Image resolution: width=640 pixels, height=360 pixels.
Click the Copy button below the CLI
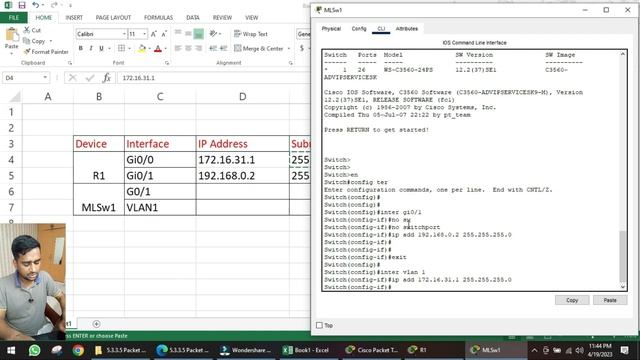coord(572,300)
